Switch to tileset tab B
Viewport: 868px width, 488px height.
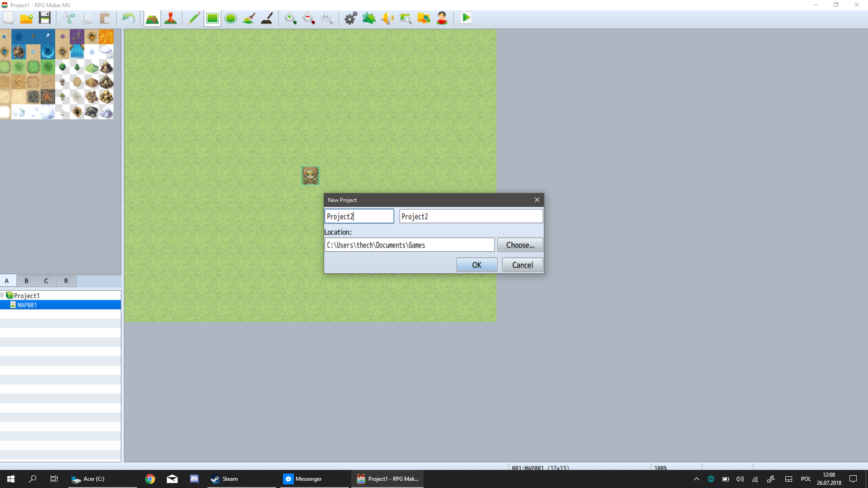click(27, 281)
